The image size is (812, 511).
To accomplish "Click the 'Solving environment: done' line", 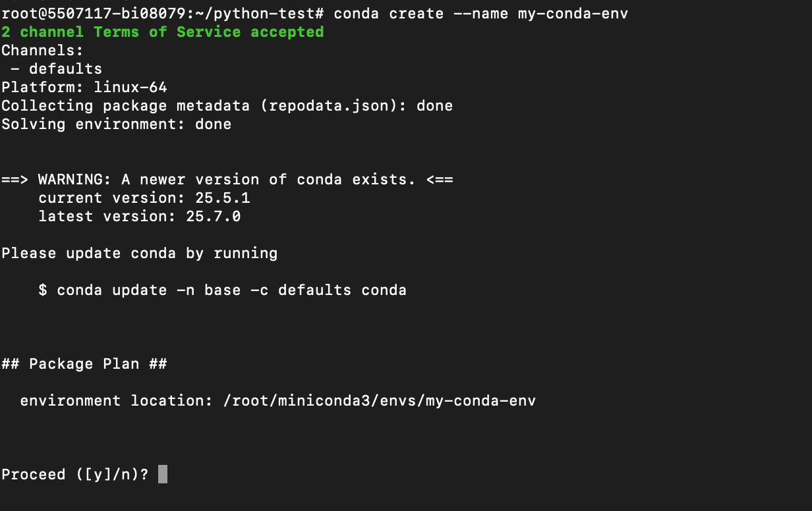I will [x=117, y=124].
